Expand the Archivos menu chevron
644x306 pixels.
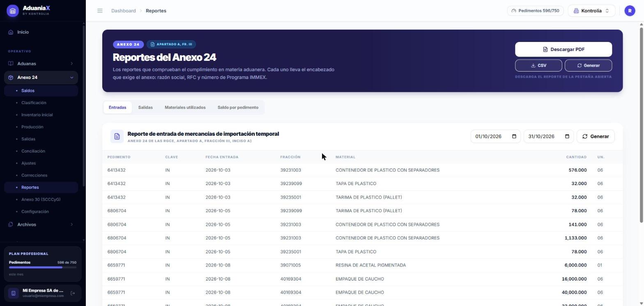click(71, 225)
